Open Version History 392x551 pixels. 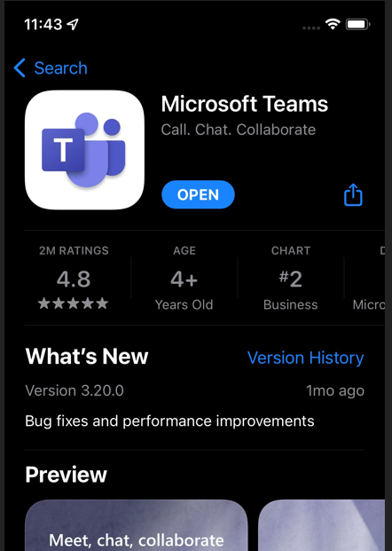306,358
